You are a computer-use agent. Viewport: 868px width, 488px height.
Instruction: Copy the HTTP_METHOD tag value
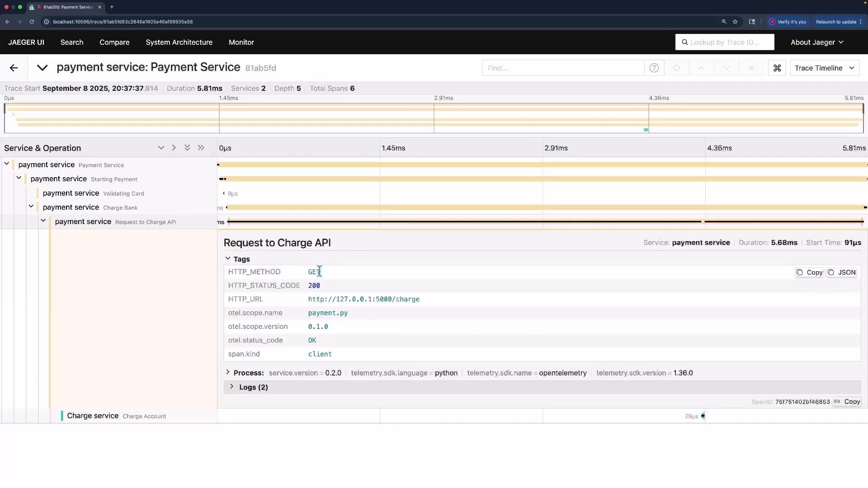click(x=810, y=272)
